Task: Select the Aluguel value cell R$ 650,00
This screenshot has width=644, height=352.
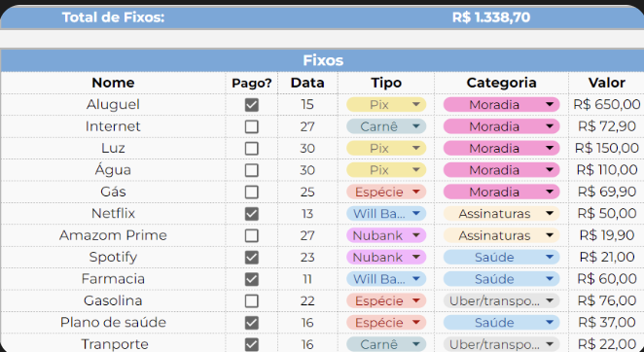Action: (x=607, y=105)
